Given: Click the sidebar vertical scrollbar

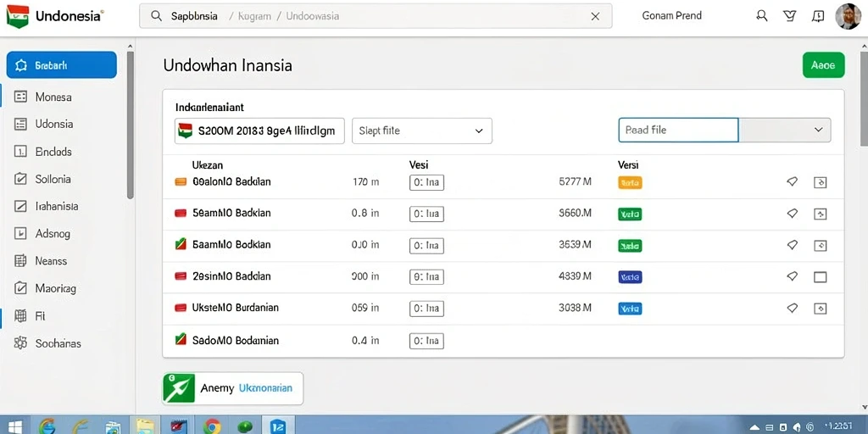Looking at the screenshot, I should point(130,125).
